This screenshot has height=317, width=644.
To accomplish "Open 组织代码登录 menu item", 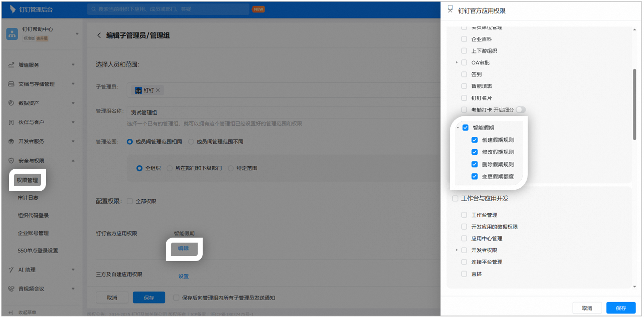I will [33, 216].
